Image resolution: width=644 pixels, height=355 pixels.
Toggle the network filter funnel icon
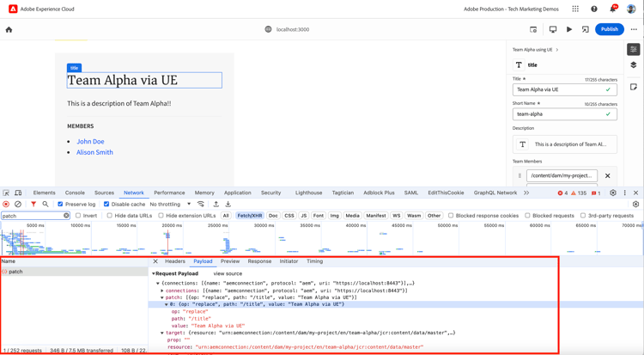(33, 204)
